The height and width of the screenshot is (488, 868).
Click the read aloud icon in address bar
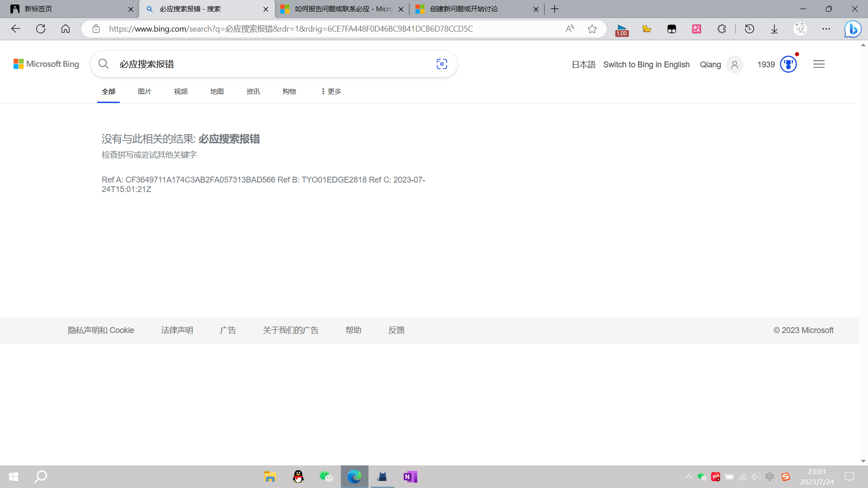tap(570, 29)
